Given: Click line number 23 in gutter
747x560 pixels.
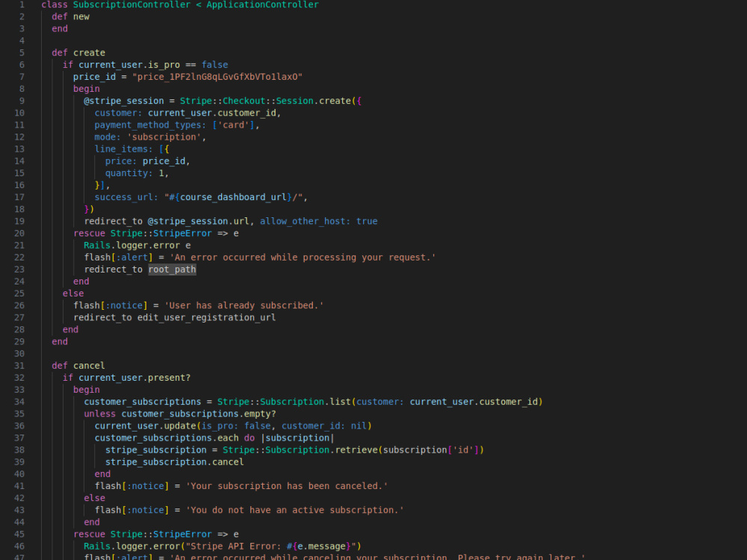Looking at the screenshot, I should [19, 270].
